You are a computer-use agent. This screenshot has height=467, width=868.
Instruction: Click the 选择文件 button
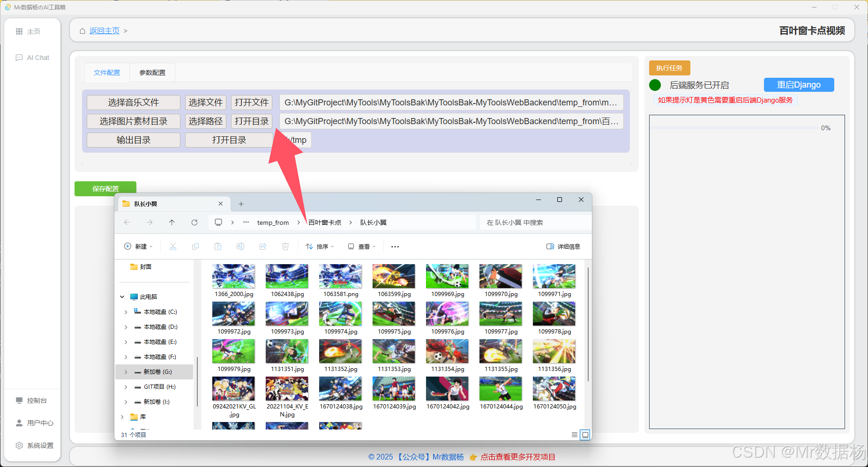206,103
